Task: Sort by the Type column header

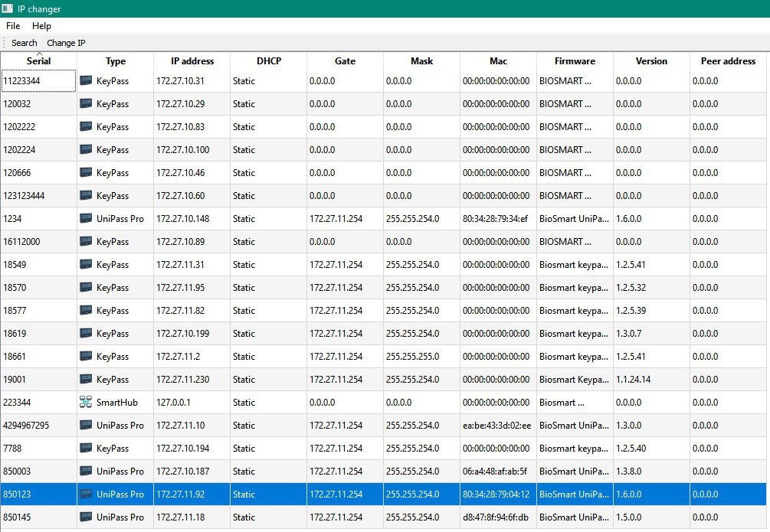Action: pyautogui.click(x=116, y=61)
